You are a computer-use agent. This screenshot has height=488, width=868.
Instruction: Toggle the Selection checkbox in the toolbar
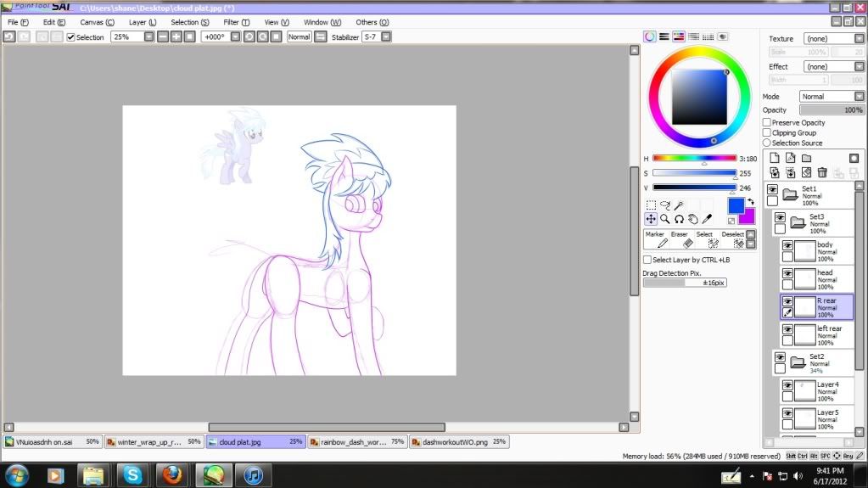coord(71,37)
